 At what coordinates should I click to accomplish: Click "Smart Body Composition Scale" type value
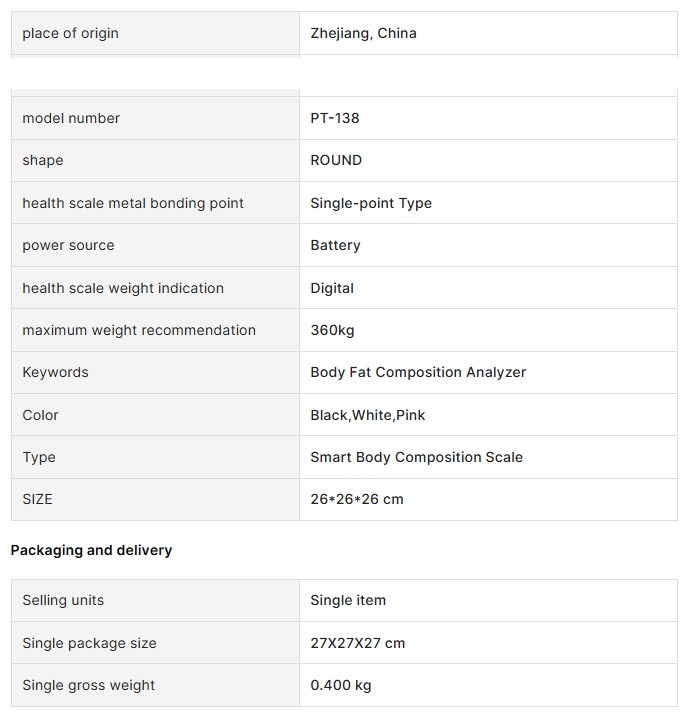point(416,457)
